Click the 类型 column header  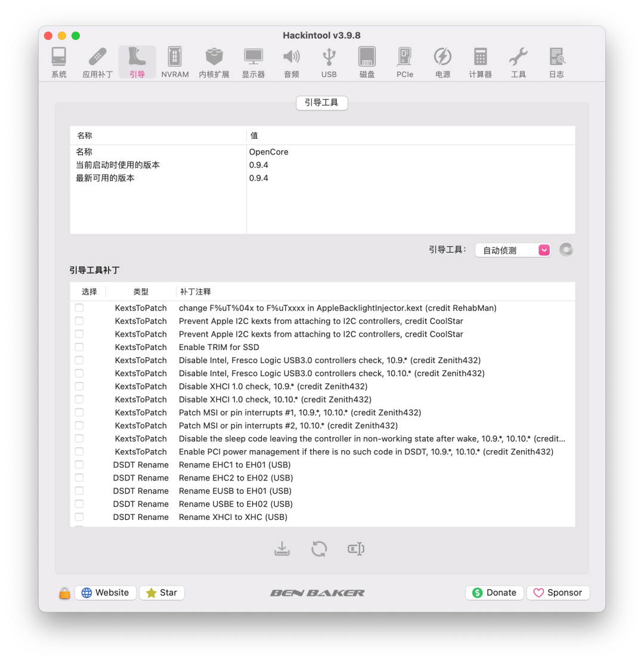tap(141, 292)
